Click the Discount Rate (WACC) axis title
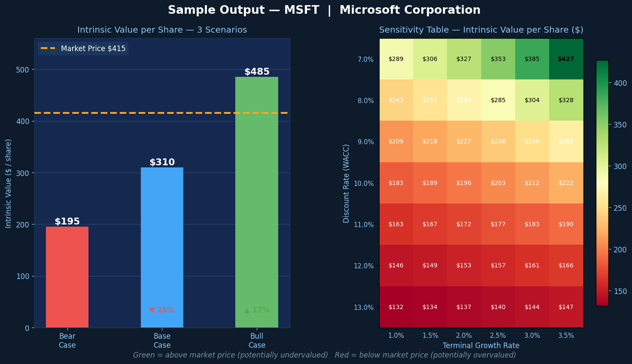Screen dimensions: 632x364 coord(346,183)
